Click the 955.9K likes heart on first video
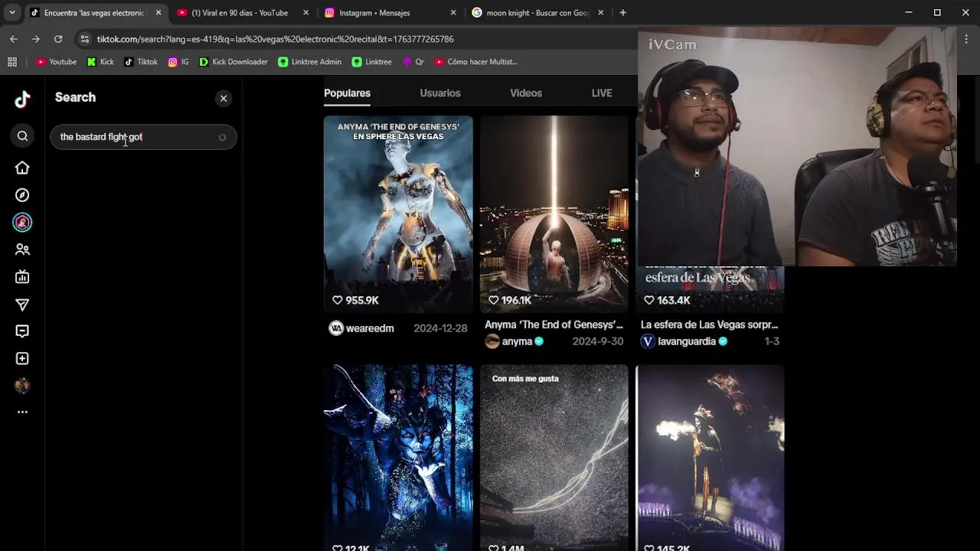 point(338,301)
